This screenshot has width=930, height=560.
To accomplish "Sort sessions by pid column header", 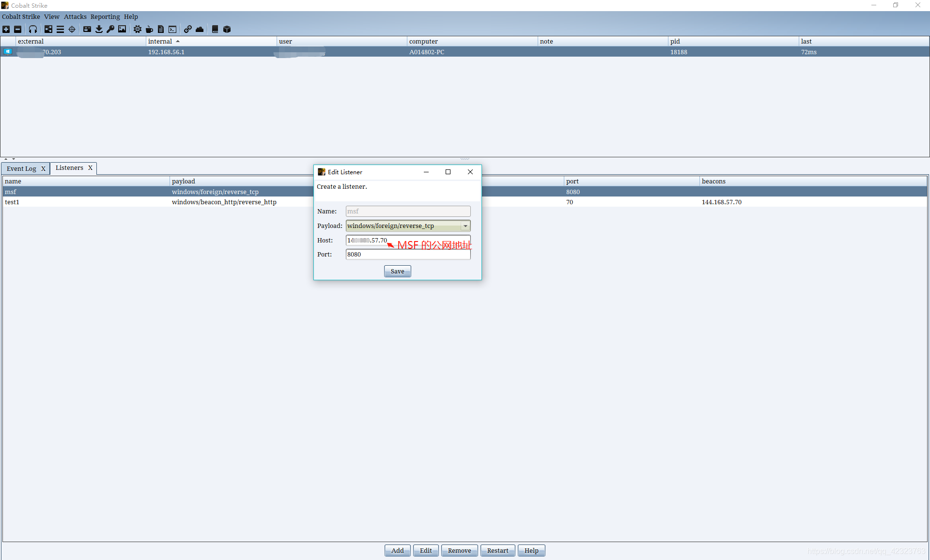I will [733, 42].
